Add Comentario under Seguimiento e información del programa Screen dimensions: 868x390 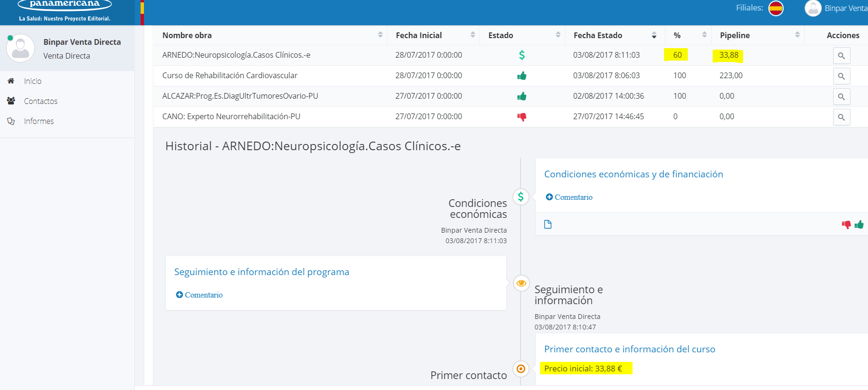[199, 295]
